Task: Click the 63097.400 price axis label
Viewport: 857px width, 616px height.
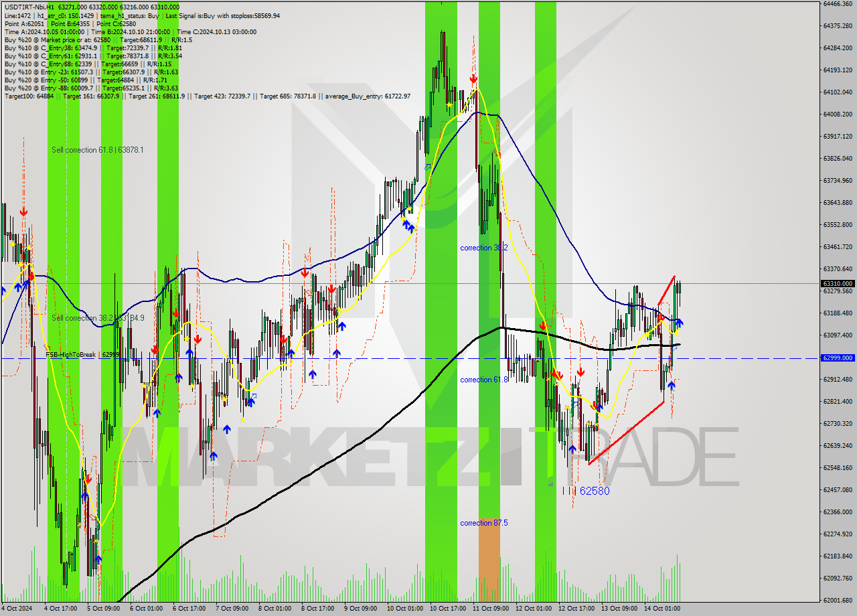Action: [837, 335]
